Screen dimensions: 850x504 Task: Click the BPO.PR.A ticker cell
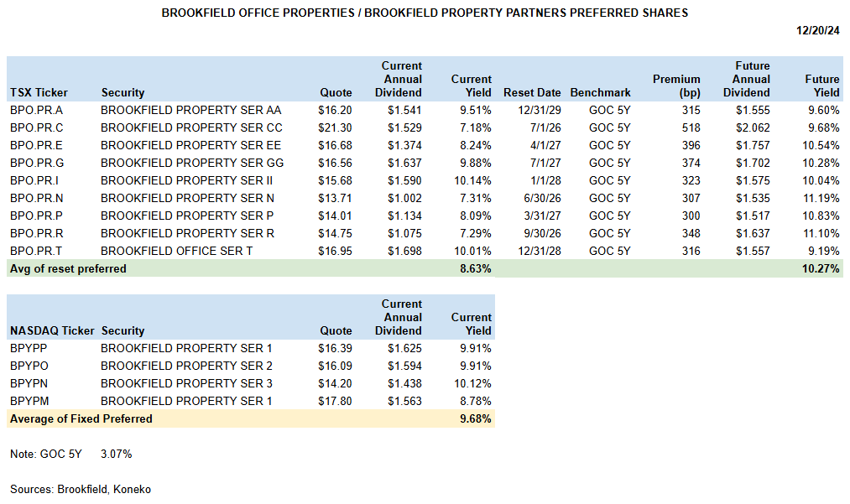[x=36, y=110]
